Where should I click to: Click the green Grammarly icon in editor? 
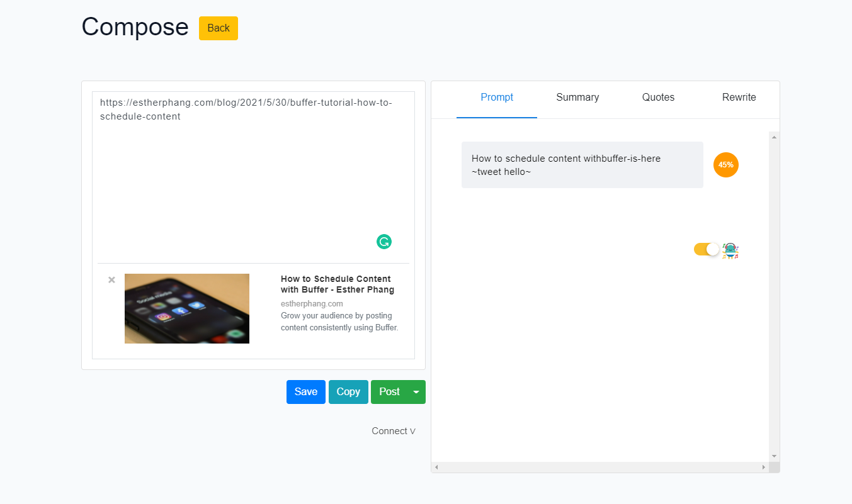[x=384, y=242]
